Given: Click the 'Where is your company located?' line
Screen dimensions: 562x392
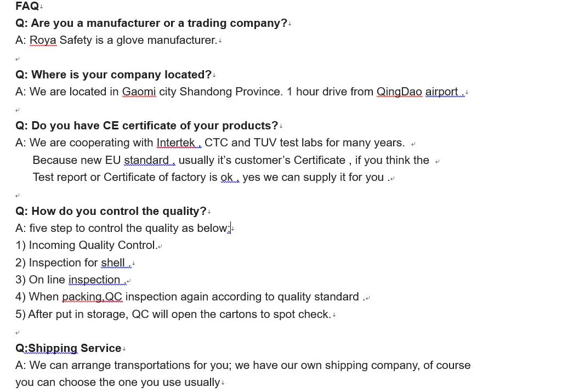Looking at the screenshot, I should click(113, 75).
